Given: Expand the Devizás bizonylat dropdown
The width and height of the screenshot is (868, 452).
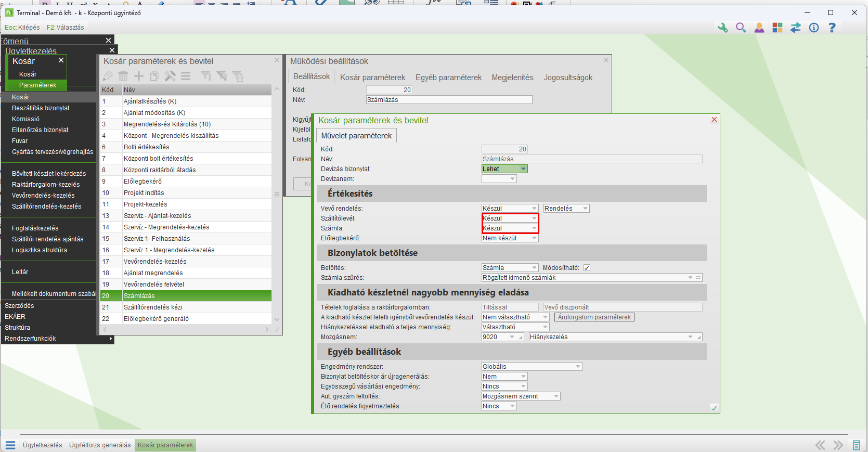Looking at the screenshot, I should [x=523, y=169].
